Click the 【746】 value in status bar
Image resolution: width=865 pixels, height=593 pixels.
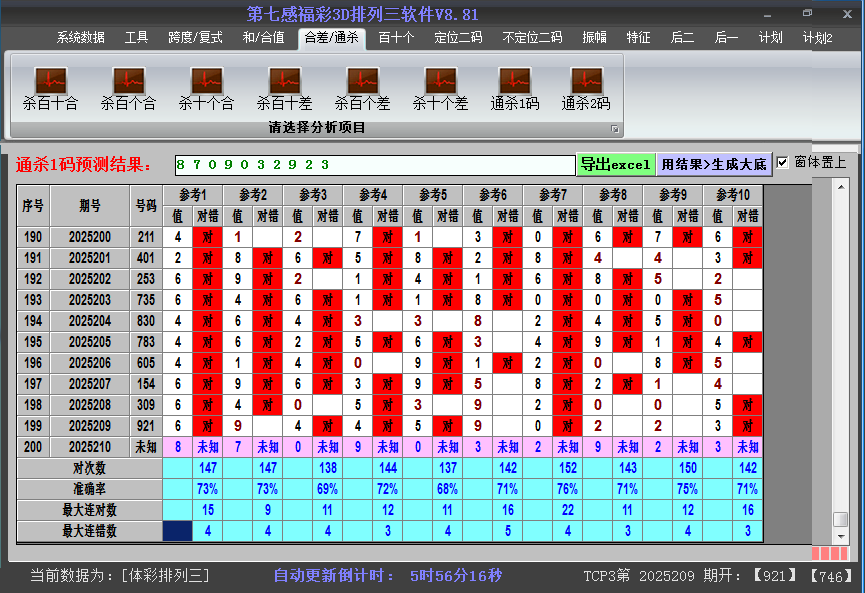pos(831,576)
